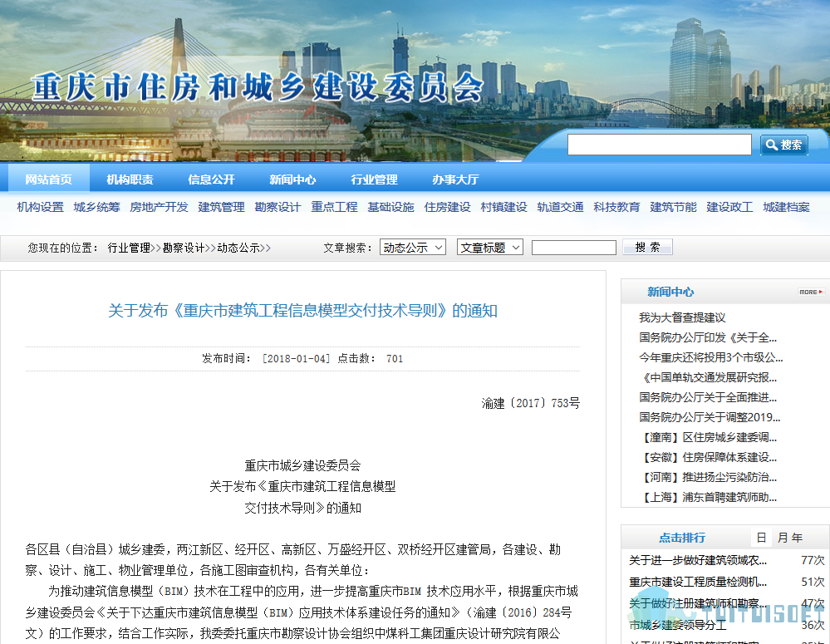Open ranked item 关于进一步做好建筑领域农...
The image size is (830, 644).
coord(698,560)
